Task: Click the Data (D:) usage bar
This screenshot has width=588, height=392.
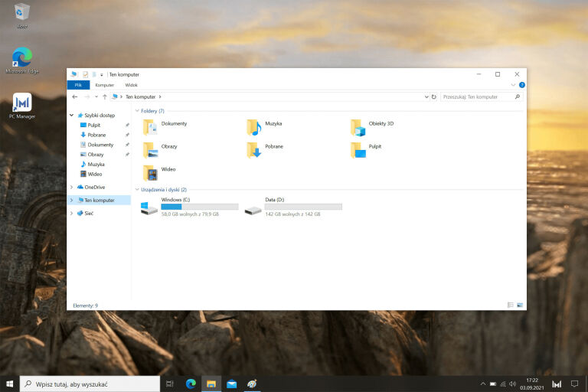Action: click(x=303, y=207)
